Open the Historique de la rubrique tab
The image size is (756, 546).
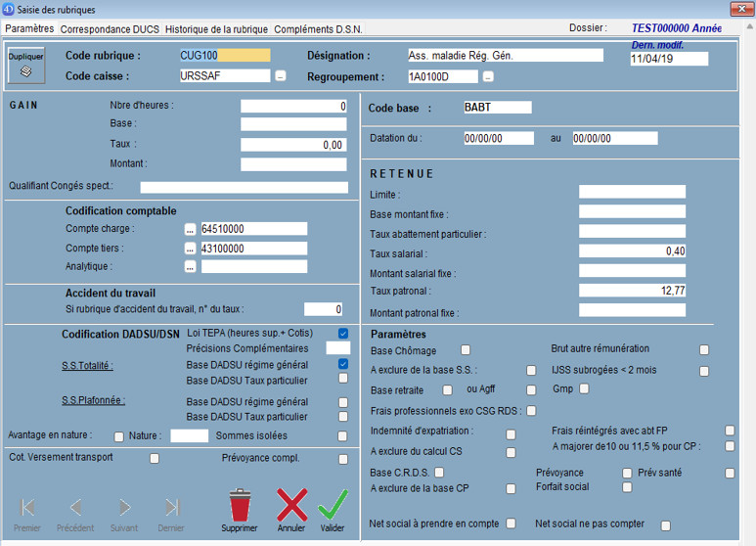point(216,29)
